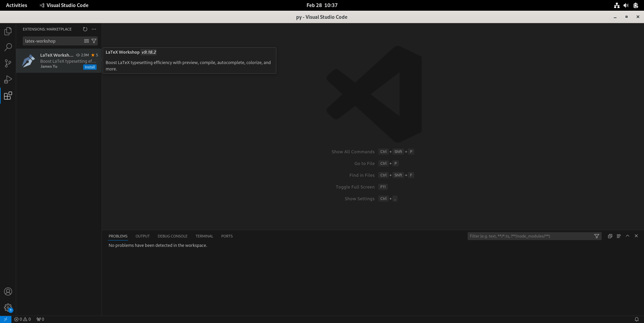This screenshot has height=323, width=644.
Task: Open the Explorer view in activity bar
Action: pyautogui.click(x=8, y=31)
